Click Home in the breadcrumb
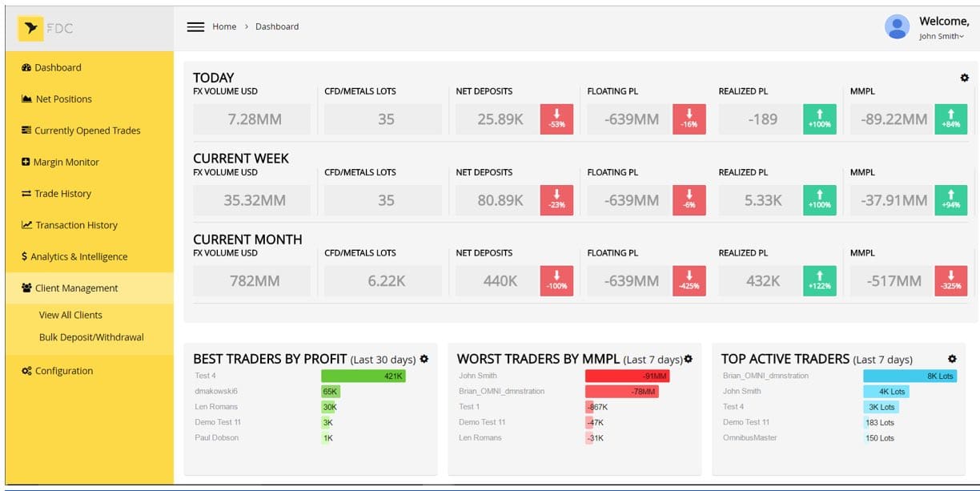The width and height of the screenshot is (980, 491). pos(224,26)
